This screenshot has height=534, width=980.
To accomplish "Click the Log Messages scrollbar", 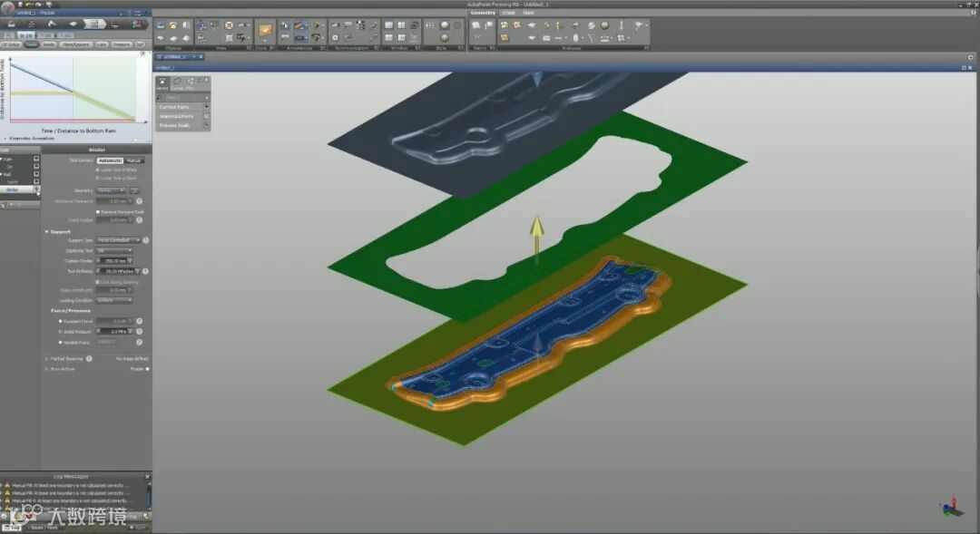I will [149, 496].
